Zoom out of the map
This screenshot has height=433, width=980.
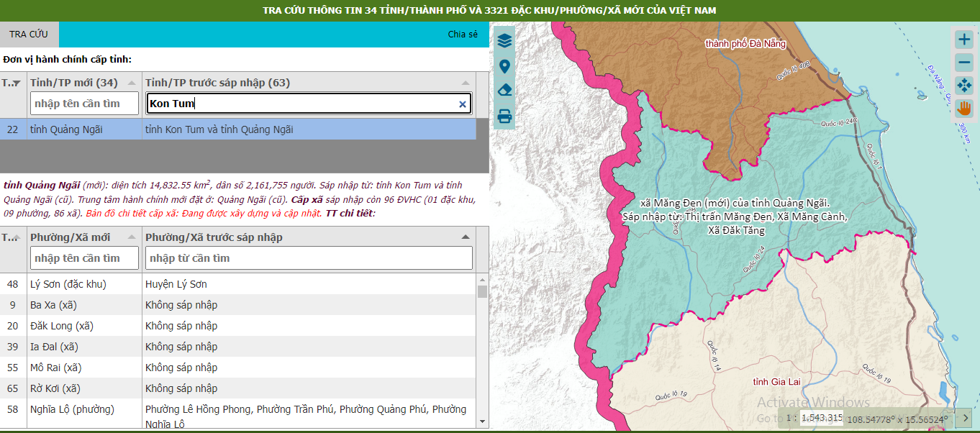tap(964, 63)
